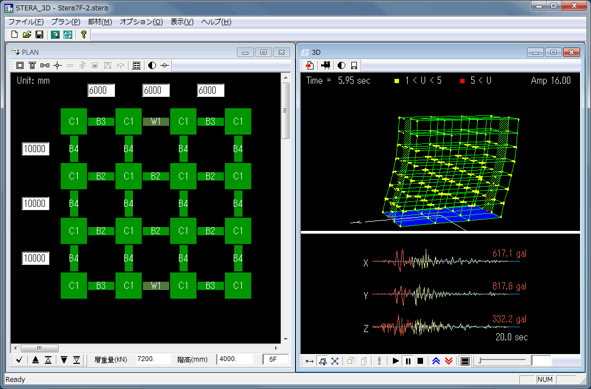Click the 層重量(kN) field showing 7200
The image size is (591, 389).
click(x=153, y=359)
